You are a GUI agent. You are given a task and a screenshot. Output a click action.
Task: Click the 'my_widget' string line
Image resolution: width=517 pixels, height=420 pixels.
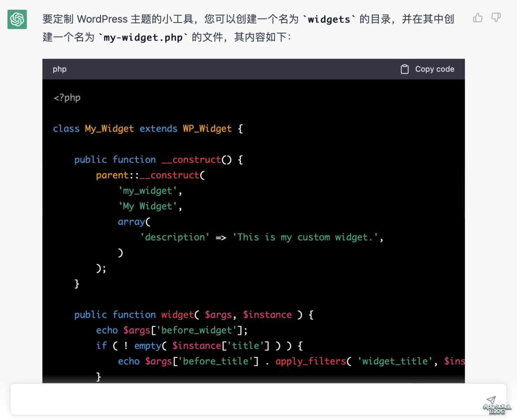[x=150, y=191]
